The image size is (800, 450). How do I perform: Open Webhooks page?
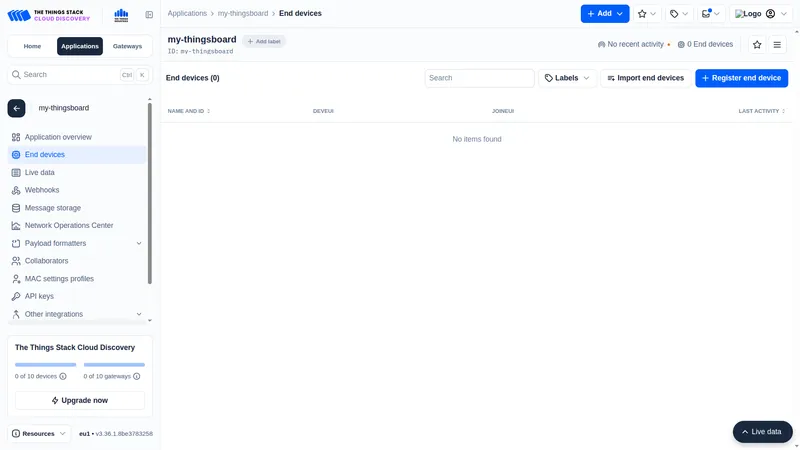point(77,190)
